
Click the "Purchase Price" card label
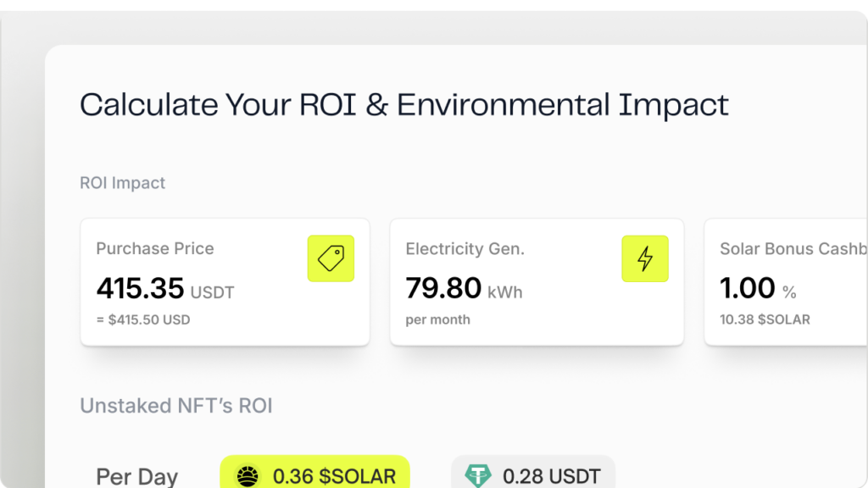tap(154, 249)
